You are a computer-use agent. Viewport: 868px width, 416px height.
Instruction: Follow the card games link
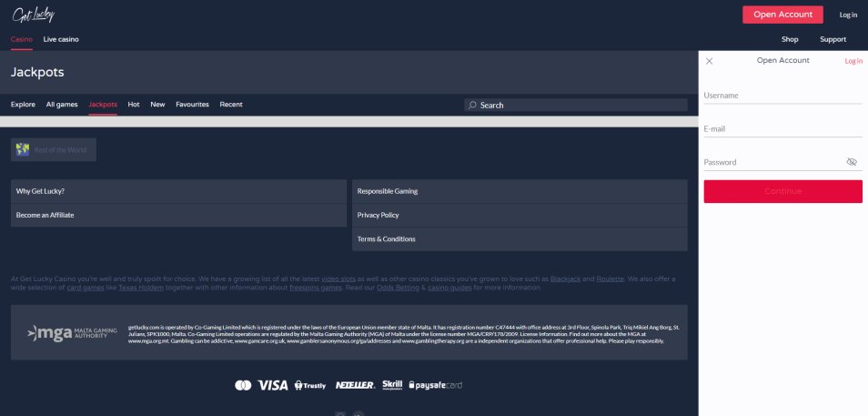[x=86, y=288]
